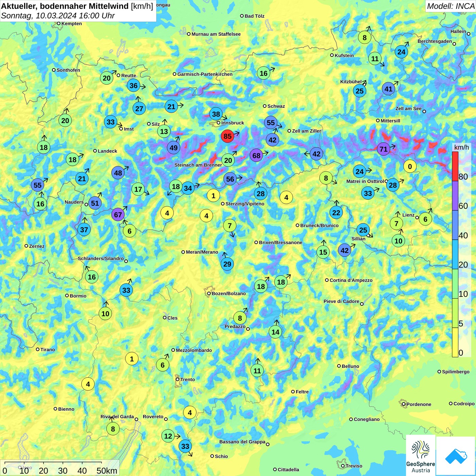Pick the cyan 20 km/h legend color
This screenshot has width=476, height=476.
coord(455,254)
